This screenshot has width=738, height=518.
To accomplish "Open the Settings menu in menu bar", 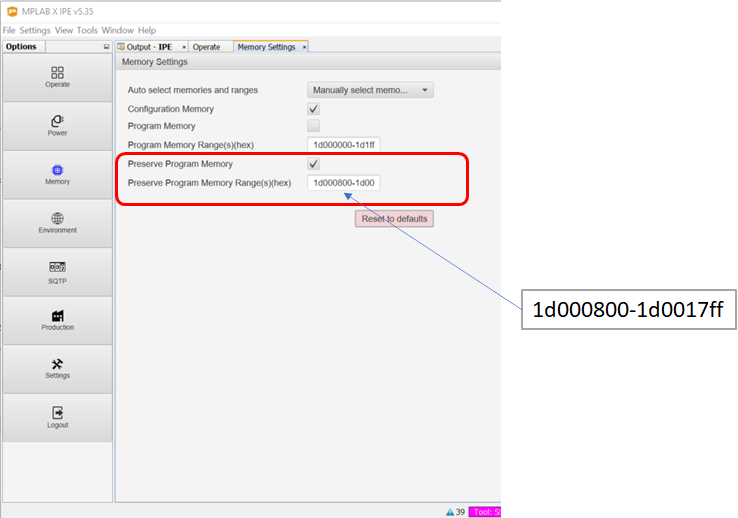I will coord(35,30).
